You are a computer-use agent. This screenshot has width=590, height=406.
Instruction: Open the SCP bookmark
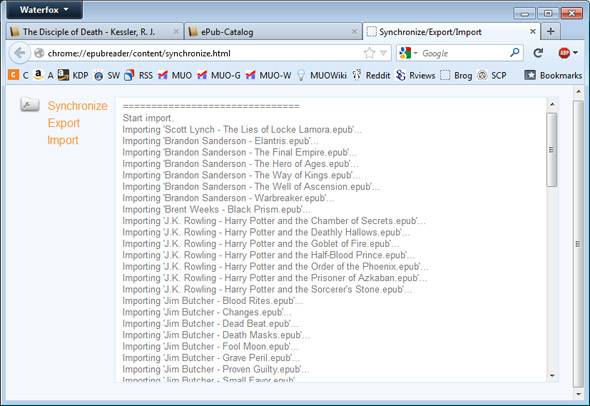tap(491, 75)
